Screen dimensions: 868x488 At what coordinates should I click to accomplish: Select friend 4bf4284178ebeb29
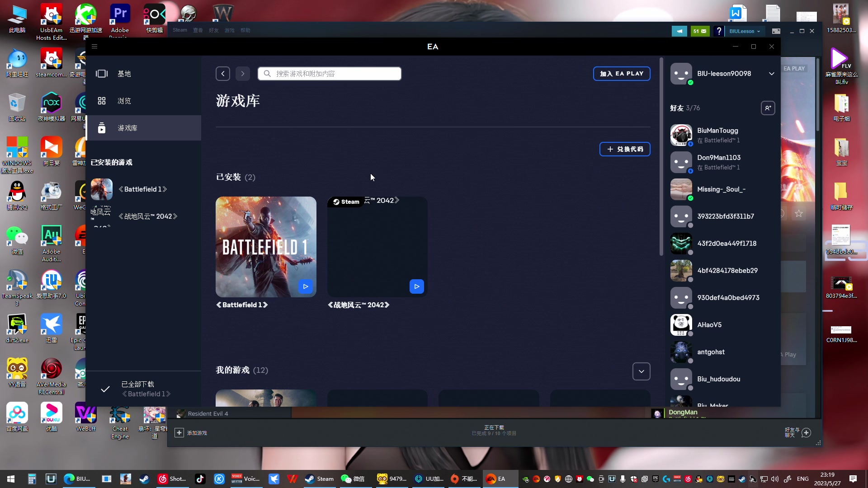pyautogui.click(x=722, y=271)
